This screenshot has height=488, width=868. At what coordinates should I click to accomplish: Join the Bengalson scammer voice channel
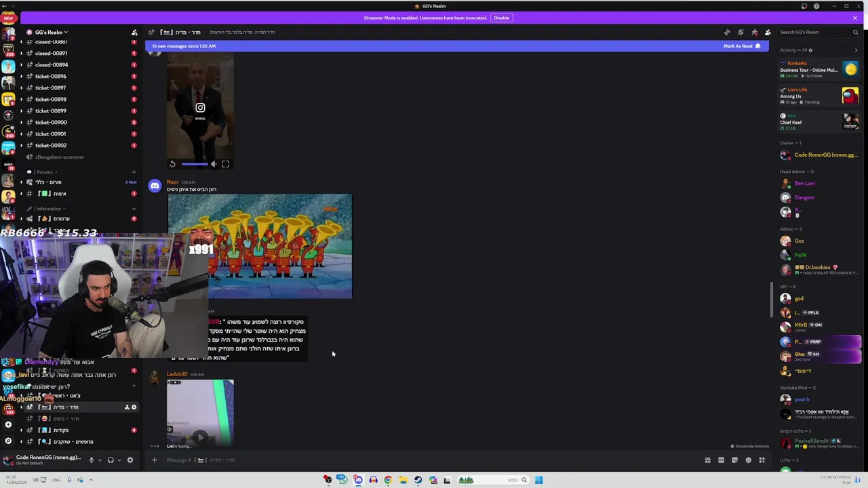60,157
